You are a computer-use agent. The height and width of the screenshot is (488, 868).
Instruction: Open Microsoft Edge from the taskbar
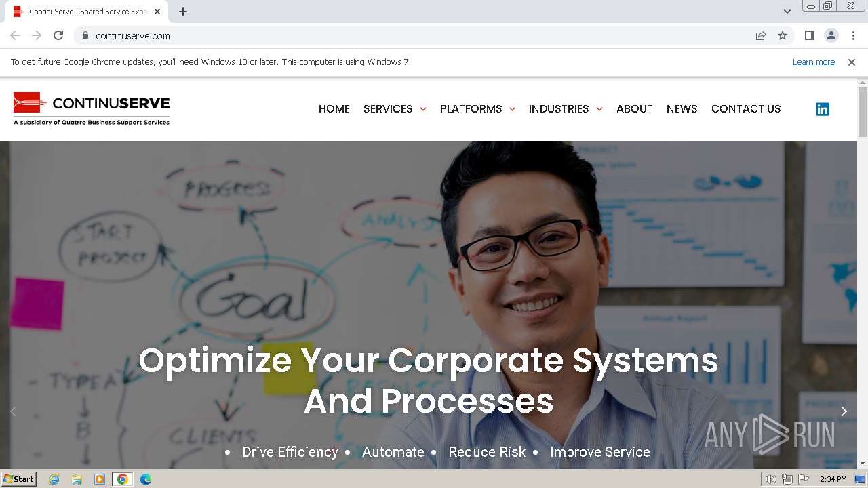[145, 479]
